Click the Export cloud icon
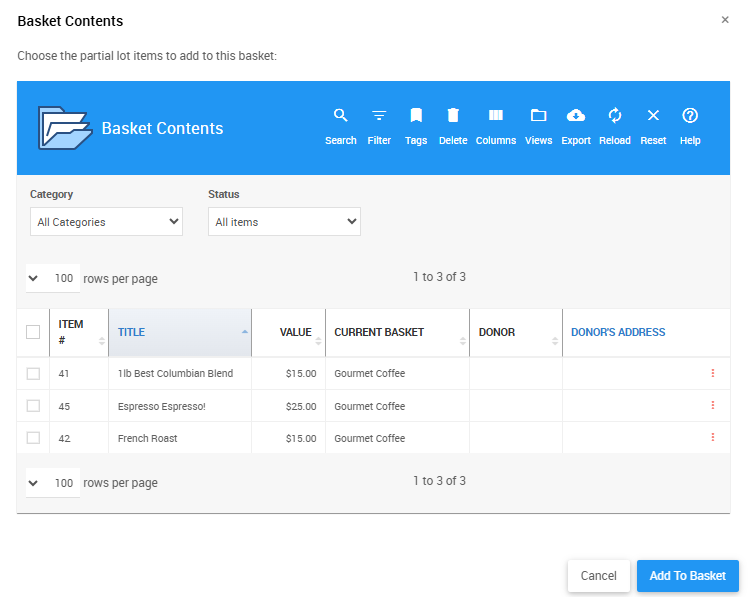Viewport: 748px width, 597px height. 576,126
